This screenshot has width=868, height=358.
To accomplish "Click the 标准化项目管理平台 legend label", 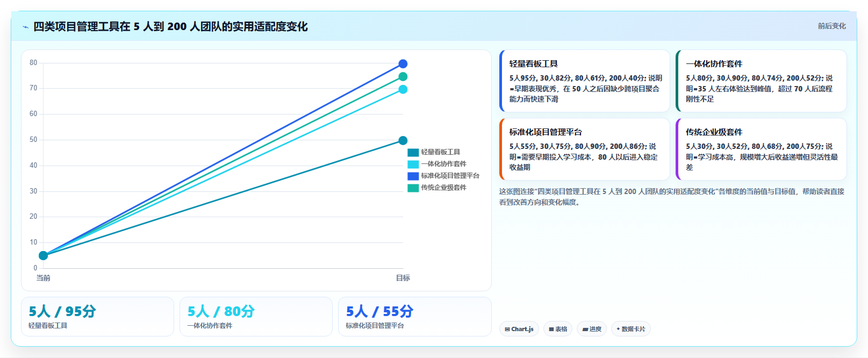I will click(x=450, y=176).
